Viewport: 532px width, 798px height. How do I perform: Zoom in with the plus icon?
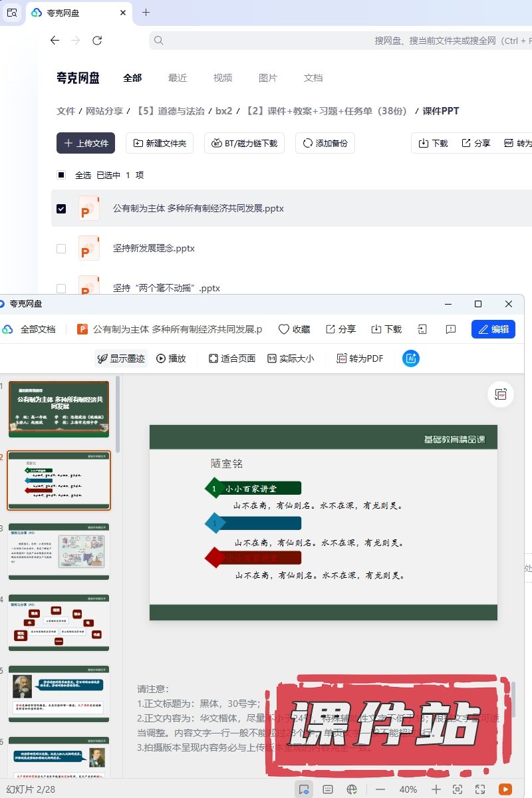(x=436, y=789)
